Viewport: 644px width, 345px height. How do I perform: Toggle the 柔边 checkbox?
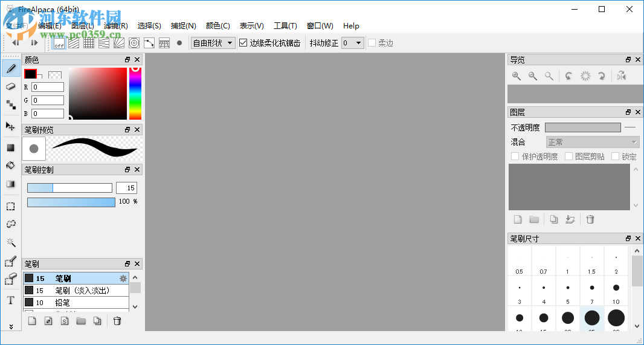point(372,43)
